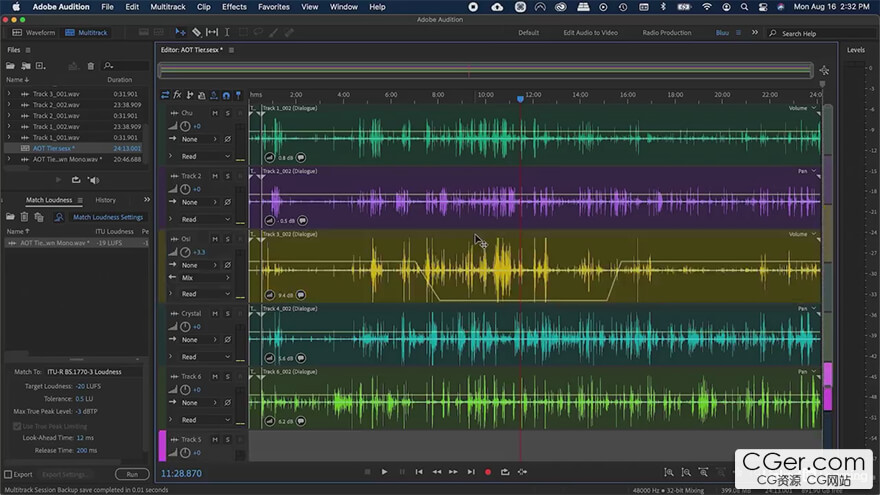880x495 pixels.
Task: Mute the Osi track
Action: (x=215, y=239)
